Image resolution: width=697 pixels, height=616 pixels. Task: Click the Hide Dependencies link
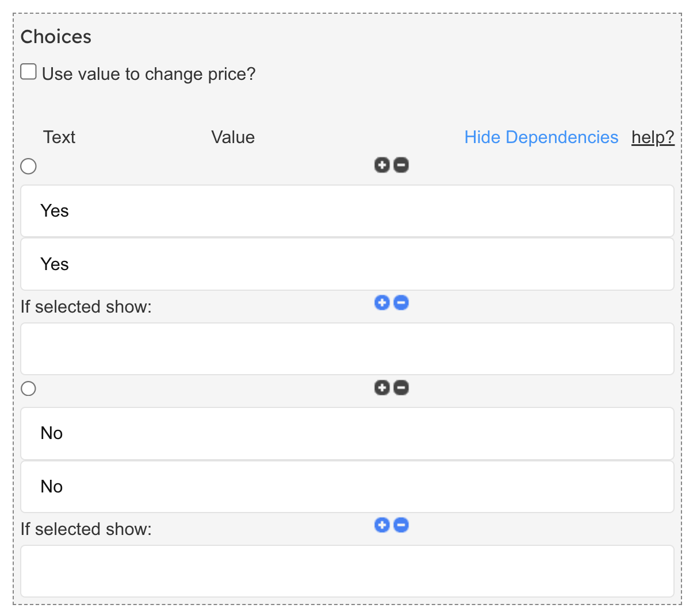pos(541,137)
